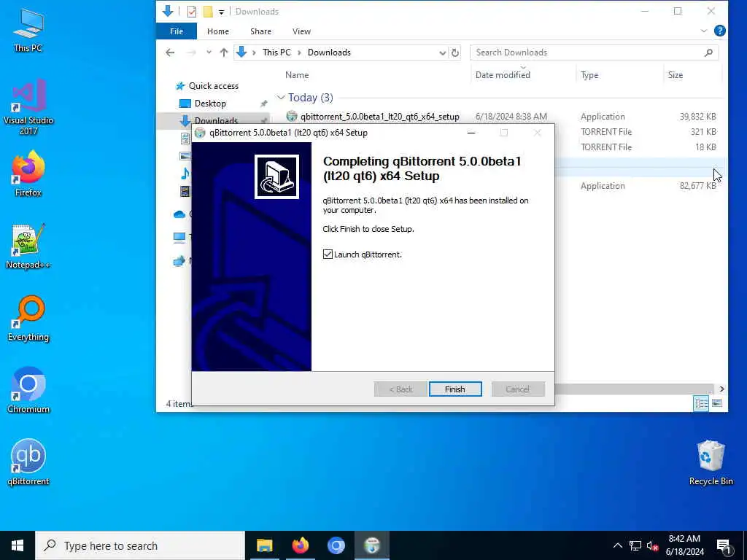
Task: Select the Recycle Bin icon
Action: pos(711,462)
